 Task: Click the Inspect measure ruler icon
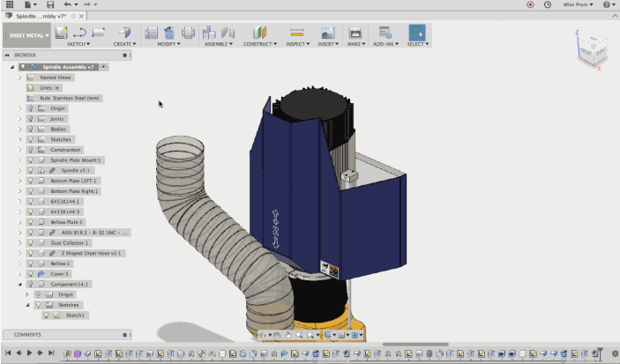[x=297, y=33]
